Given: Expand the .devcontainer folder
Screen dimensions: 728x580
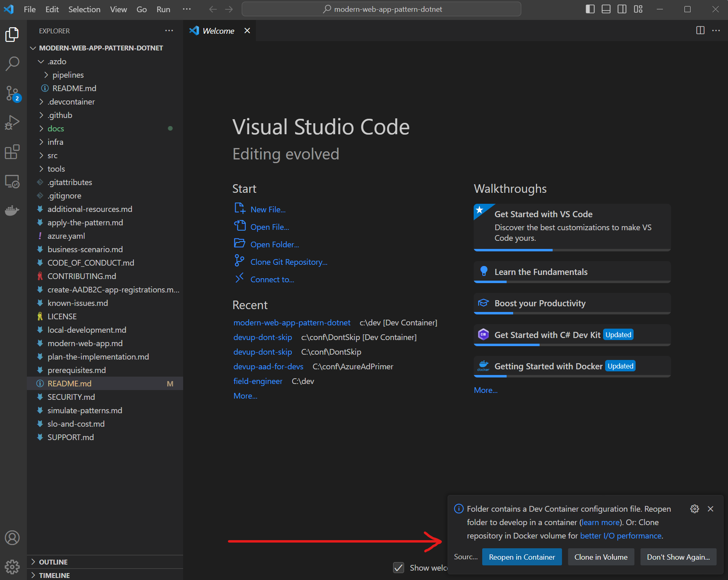Looking at the screenshot, I should point(71,102).
